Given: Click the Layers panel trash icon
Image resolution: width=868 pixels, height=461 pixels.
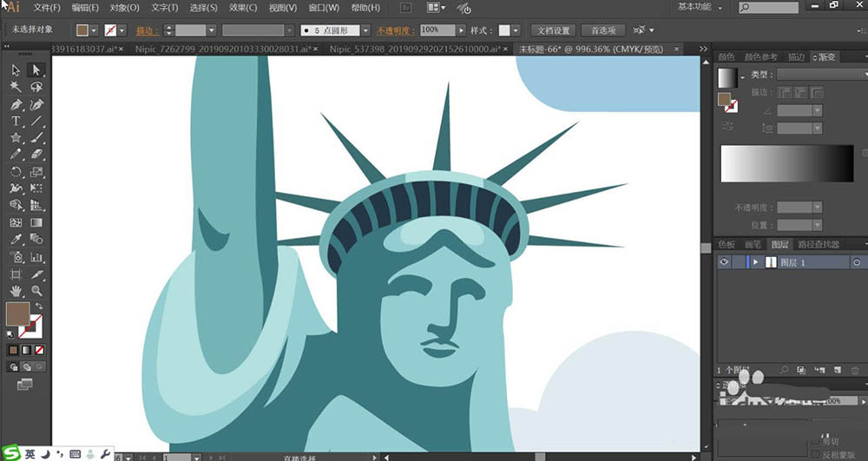Looking at the screenshot, I should [x=855, y=370].
